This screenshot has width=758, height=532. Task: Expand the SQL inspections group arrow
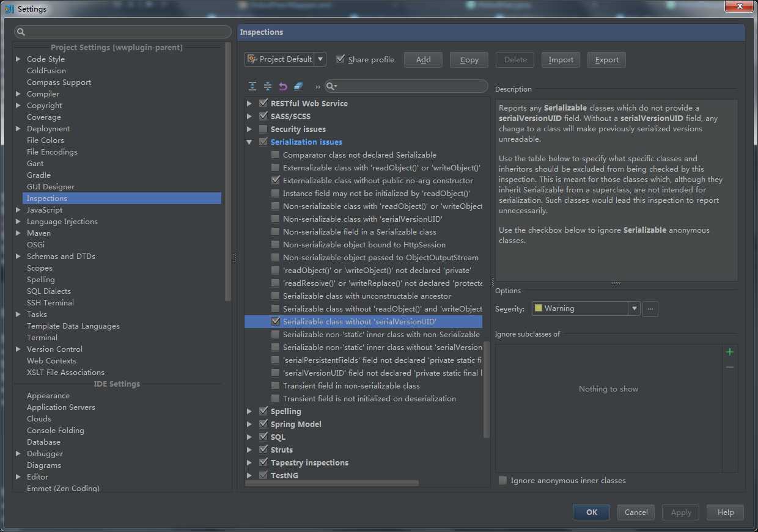pyautogui.click(x=249, y=437)
